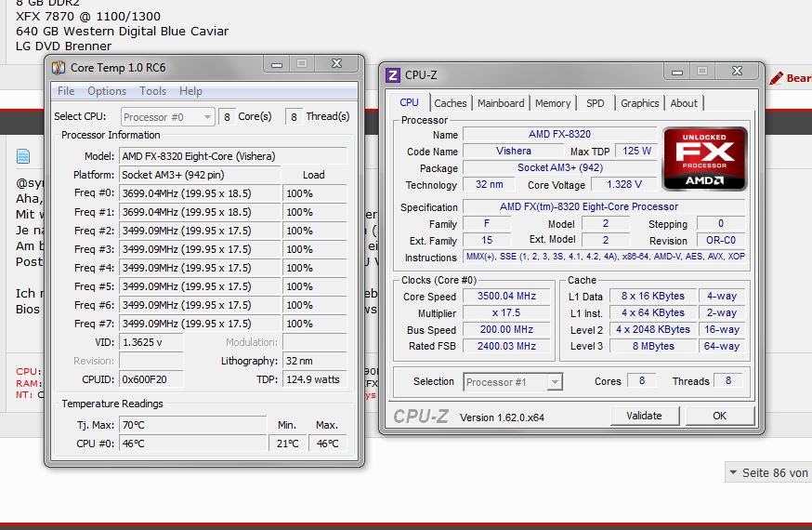Click the Min temperature value 21°C
812x530 pixels.
pos(287,444)
